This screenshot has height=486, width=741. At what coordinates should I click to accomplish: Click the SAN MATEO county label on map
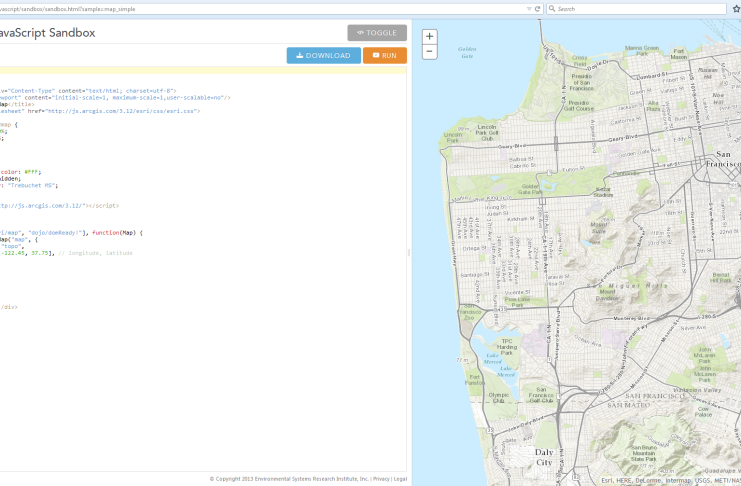coord(628,405)
